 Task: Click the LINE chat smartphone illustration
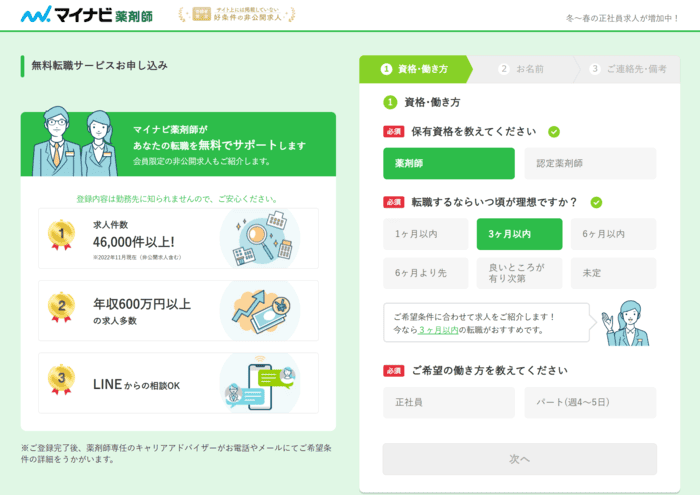(x=259, y=383)
